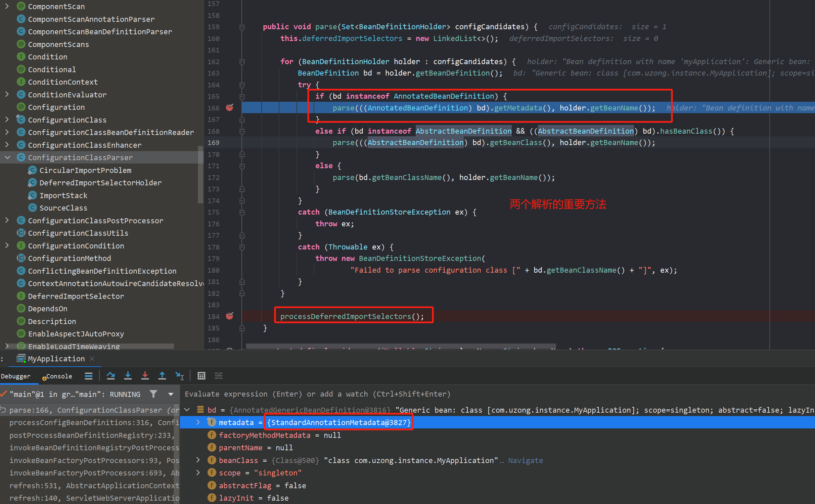Toggle the breakpoint on line 166
Image resolution: width=815 pixels, height=504 pixels.
point(230,107)
